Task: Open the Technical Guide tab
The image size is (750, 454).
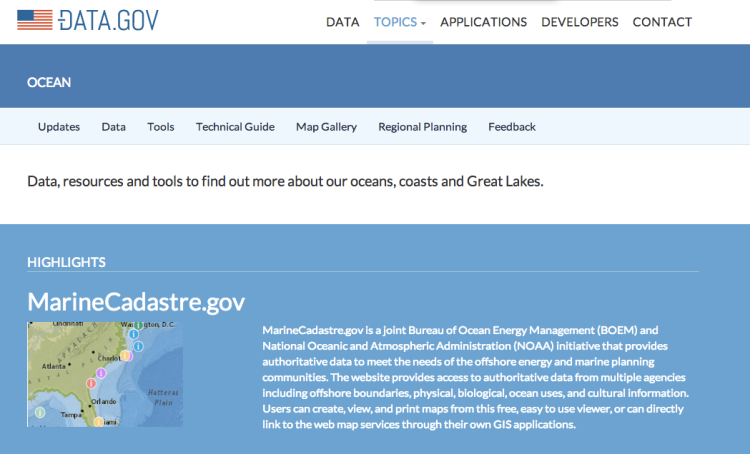Action: click(x=235, y=127)
